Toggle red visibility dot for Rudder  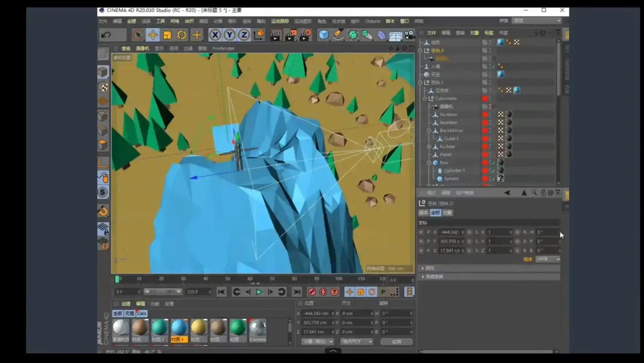pyautogui.click(x=485, y=146)
